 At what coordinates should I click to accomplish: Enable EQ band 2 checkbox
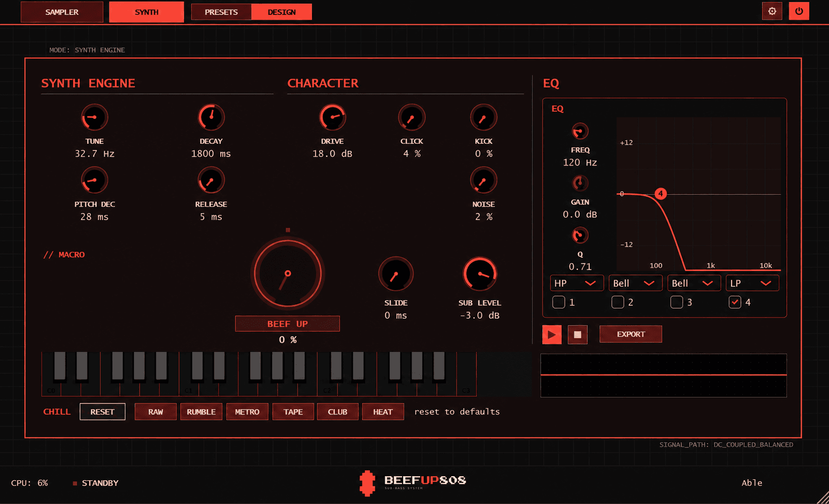[x=618, y=302]
